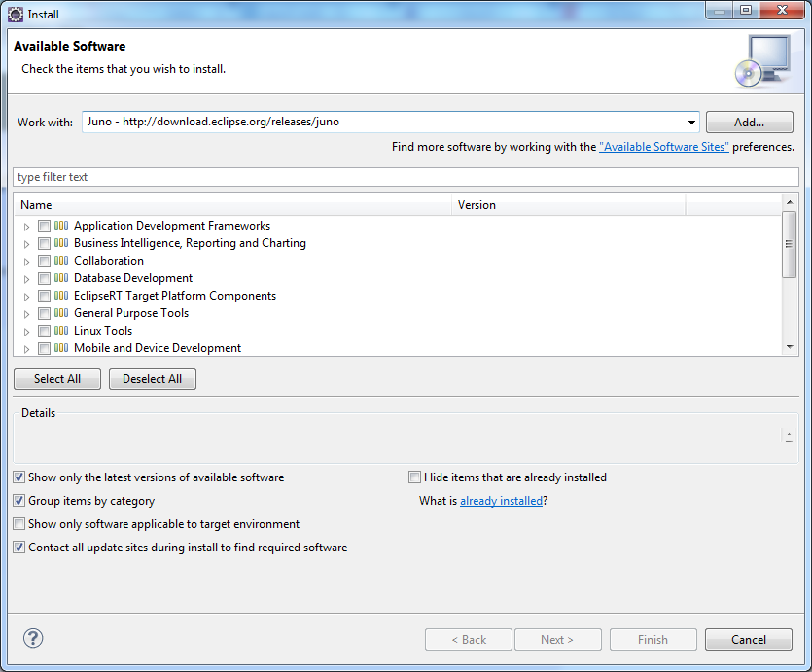Check the EclipseRT Target Platform Components checkbox
The width and height of the screenshot is (812, 672).
(x=44, y=297)
